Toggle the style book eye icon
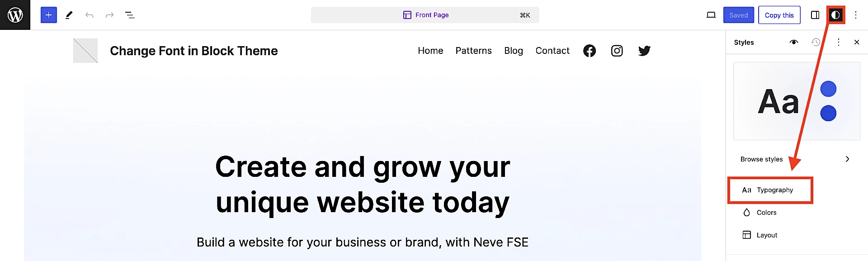The image size is (868, 261). (794, 42)
